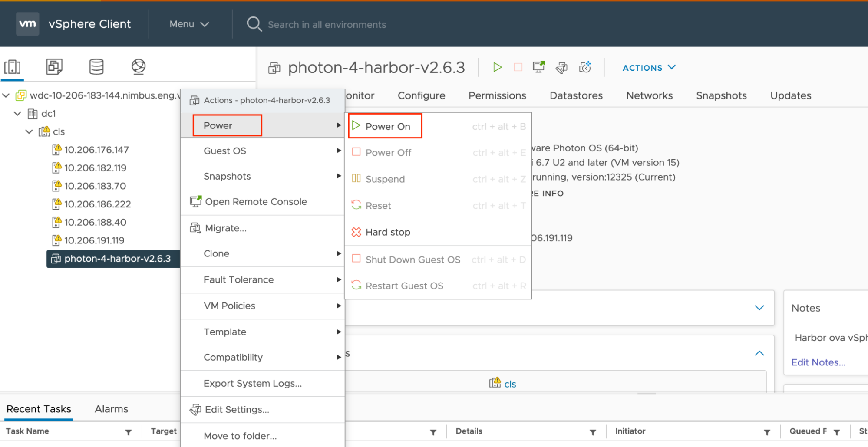Image resolution: width=868 pixels, height=447 pixels.
Task: Switch to the Configure tab
Action: click(421, 95)
